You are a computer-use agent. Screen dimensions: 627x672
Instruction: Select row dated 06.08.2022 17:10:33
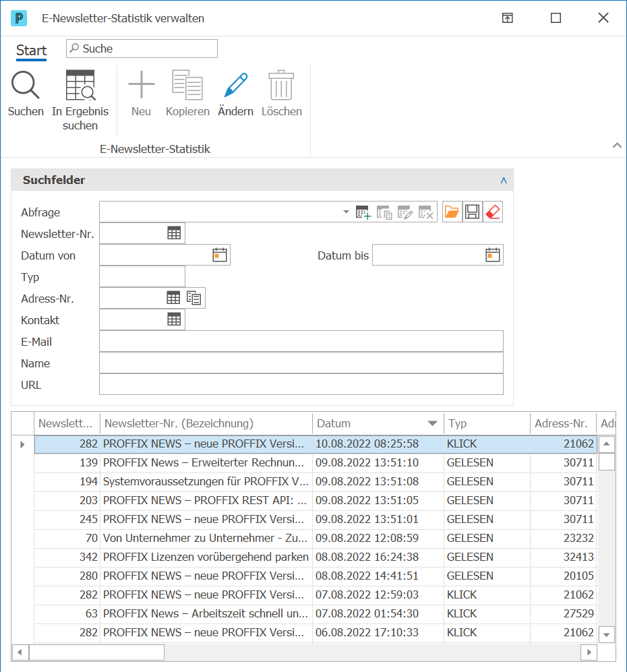[x=316, y=633]
